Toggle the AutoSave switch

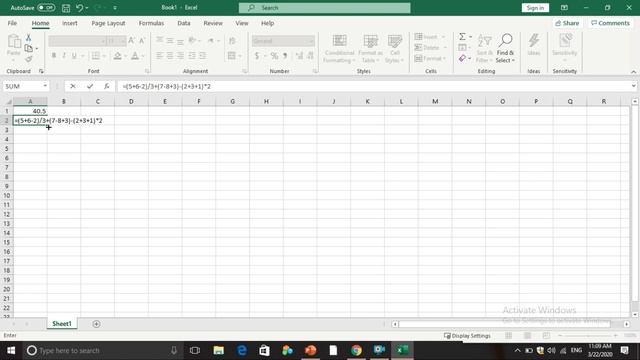pyautogui.click(x=46, y=8)
